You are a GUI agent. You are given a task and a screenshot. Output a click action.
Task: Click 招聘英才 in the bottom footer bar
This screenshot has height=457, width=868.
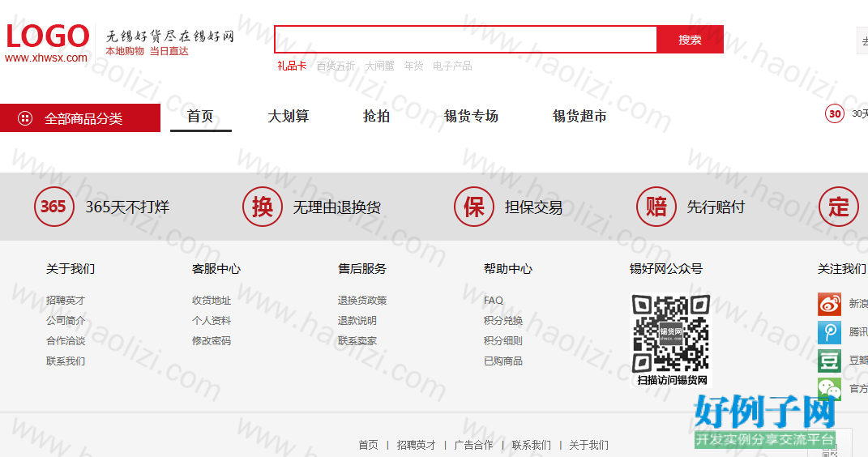click(417, 445)
